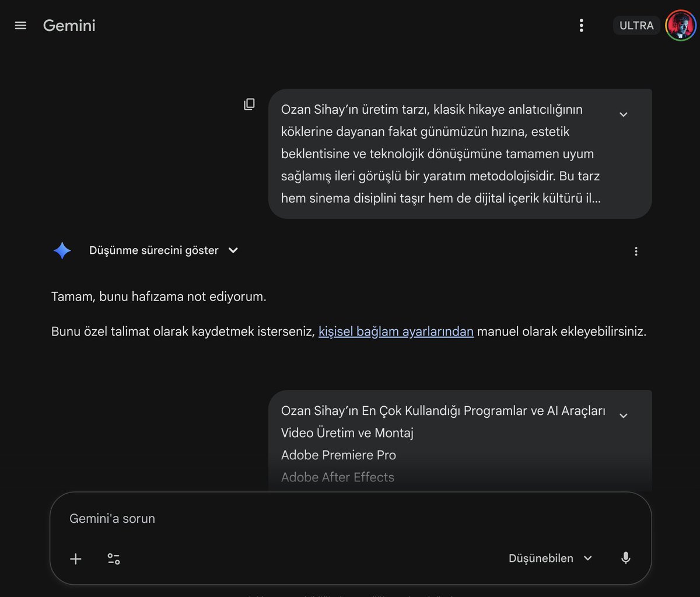Copy the first prompt with the copy icon
This screenshot has width=700, height=597.
click(x=249, y=104)
